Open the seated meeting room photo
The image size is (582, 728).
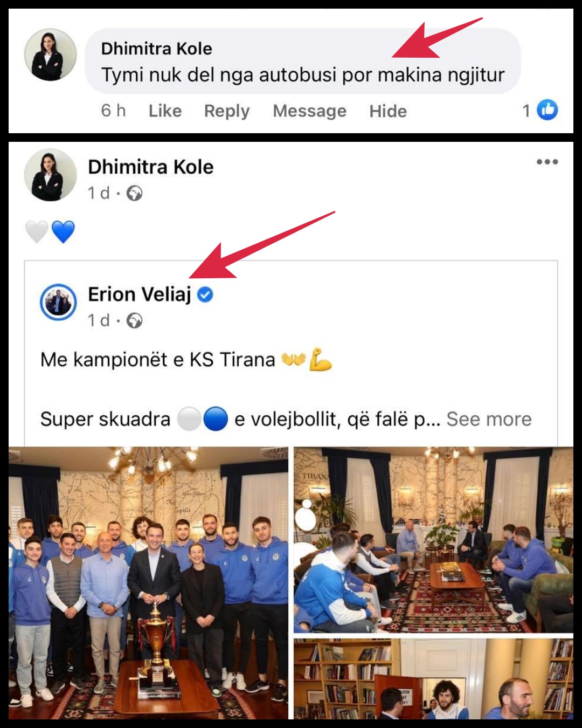coord(433,540)
